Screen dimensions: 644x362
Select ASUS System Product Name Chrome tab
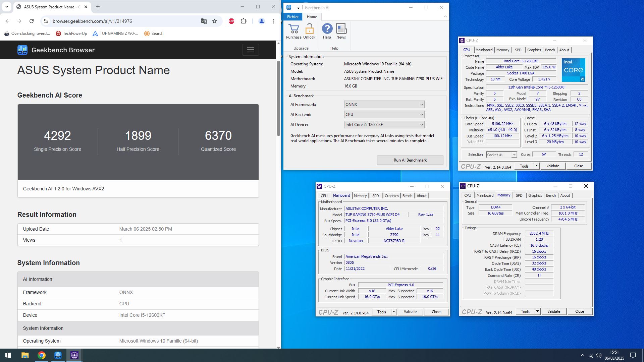tap(52, 7)
